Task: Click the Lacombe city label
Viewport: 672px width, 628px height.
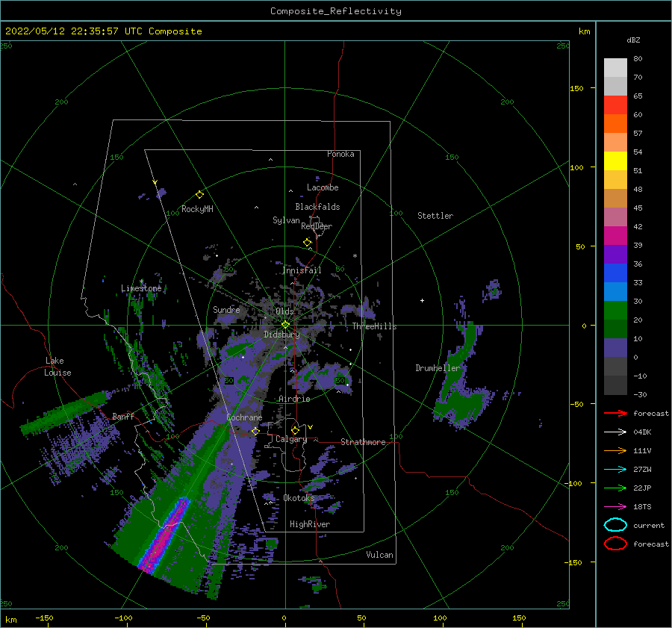Action: [x=323, y=187]
